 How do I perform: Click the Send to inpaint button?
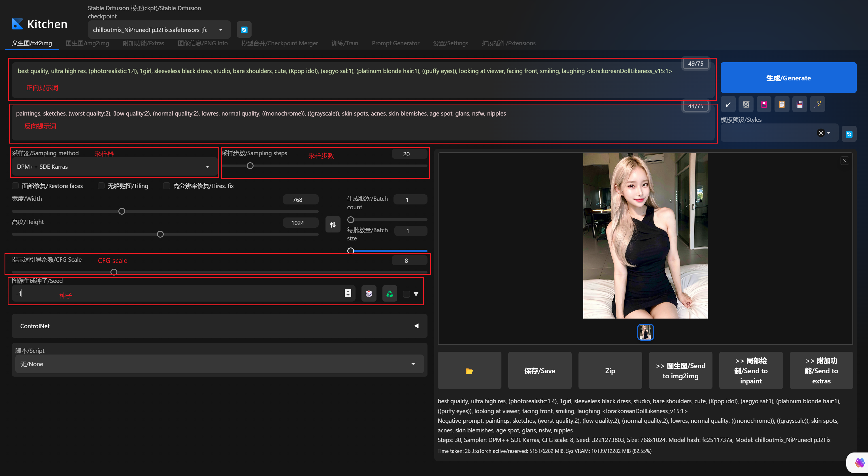click(x=751, y=371)
